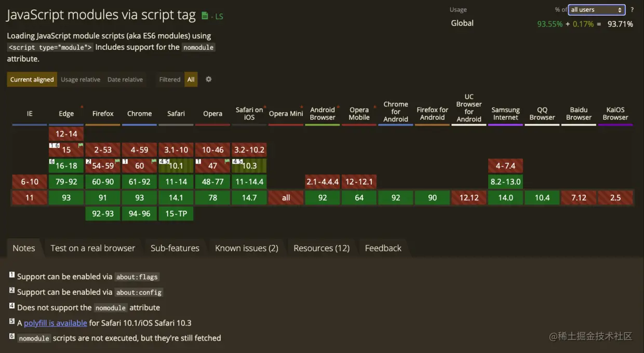Open the Notes tab

tap(24, 248)
